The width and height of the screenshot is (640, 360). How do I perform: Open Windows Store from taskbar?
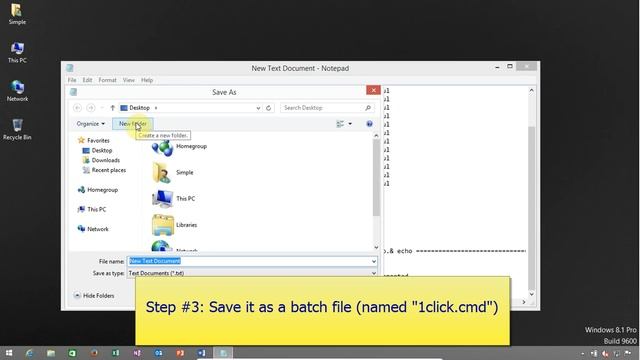click(72, 353)
